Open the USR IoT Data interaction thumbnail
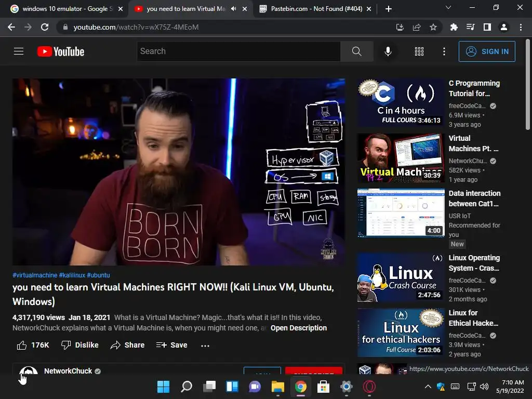 tap(401, 212)
